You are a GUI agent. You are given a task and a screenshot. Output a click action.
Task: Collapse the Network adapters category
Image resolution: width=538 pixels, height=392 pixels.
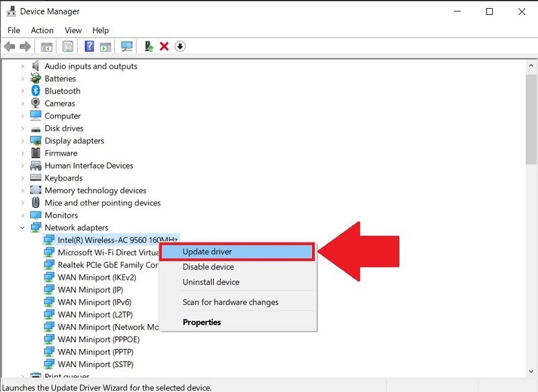point(23,227)
